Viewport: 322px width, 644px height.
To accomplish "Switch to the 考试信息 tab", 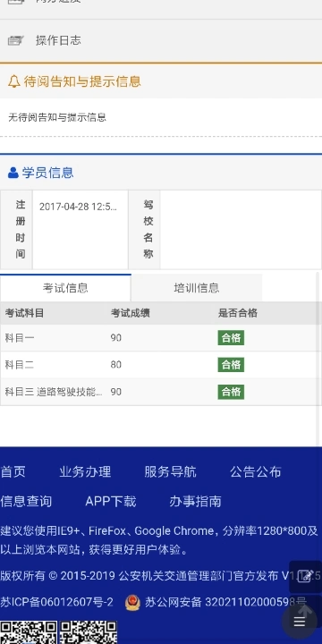I will [65, 288].
